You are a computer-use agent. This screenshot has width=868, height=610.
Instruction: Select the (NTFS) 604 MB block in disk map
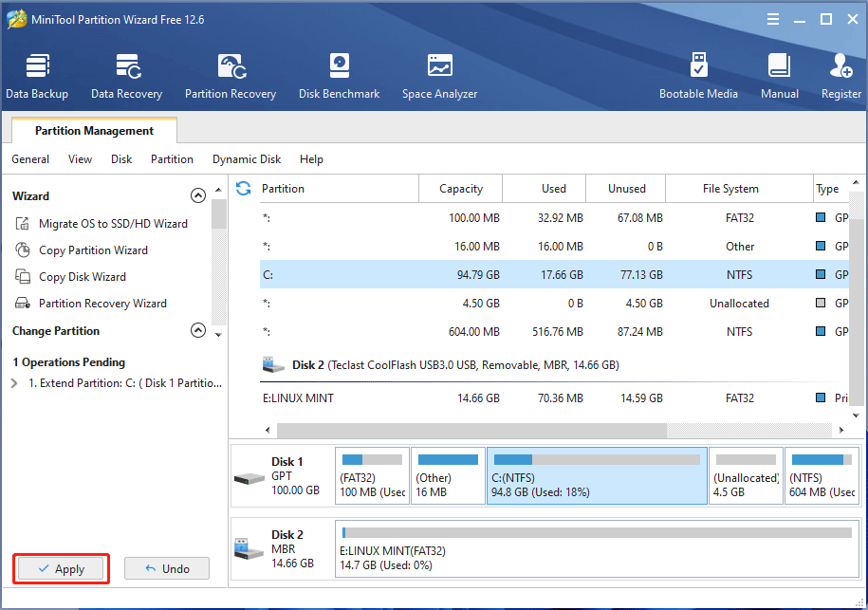coord(822,476)
